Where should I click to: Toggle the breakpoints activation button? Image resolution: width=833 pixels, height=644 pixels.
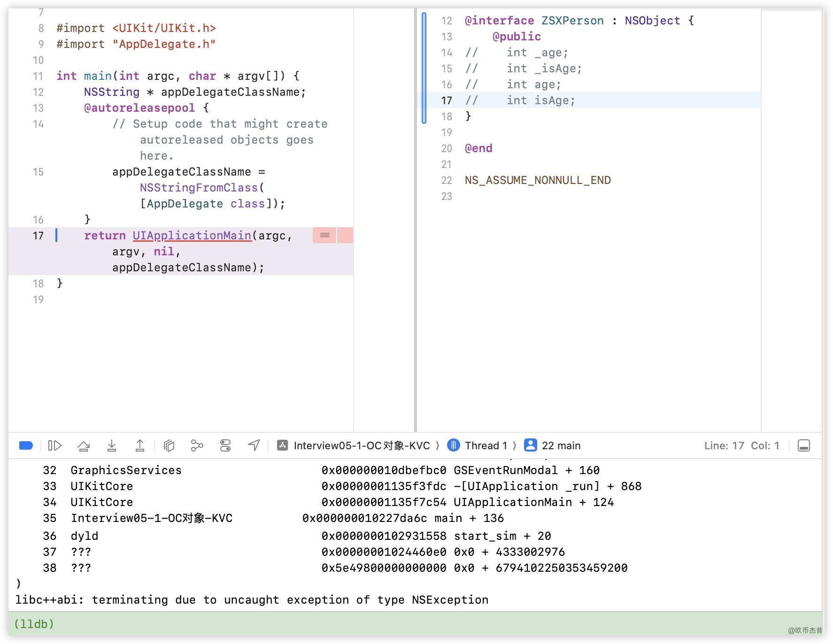click(26, 445)
